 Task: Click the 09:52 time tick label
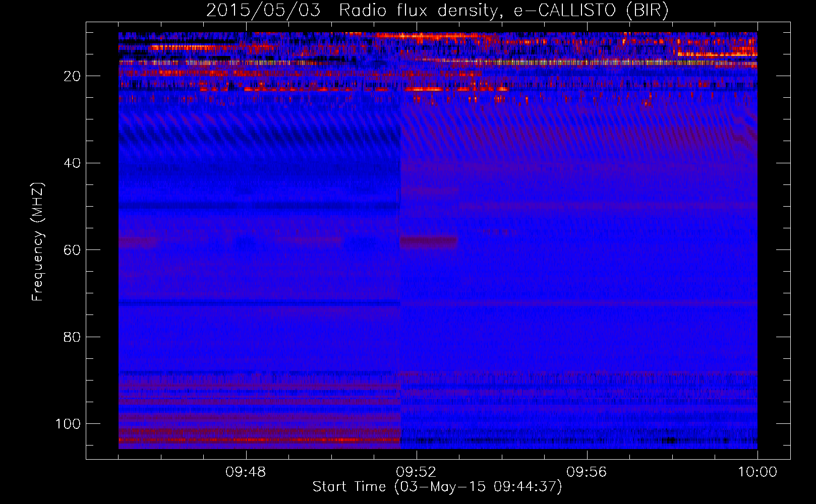(x=416, y=472)
